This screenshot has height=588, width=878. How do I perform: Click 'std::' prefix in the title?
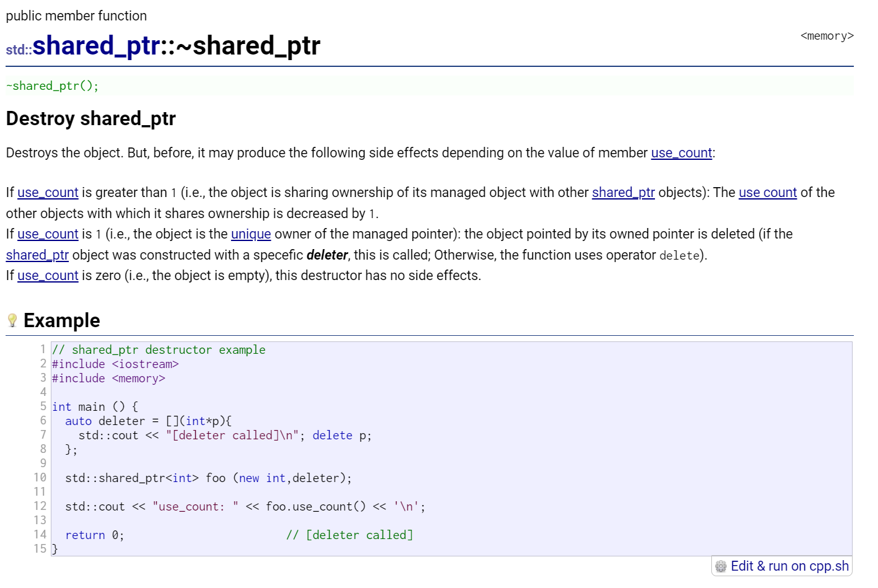19,50
